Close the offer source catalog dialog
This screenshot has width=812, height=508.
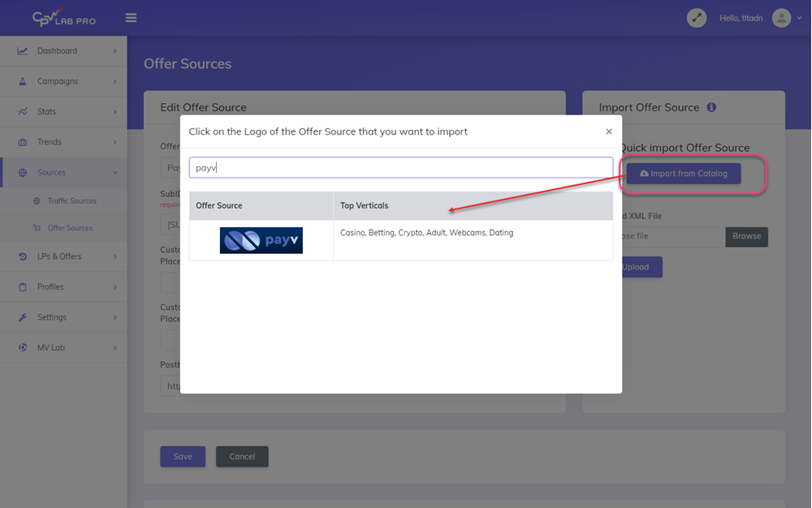[x=609, y=132]
